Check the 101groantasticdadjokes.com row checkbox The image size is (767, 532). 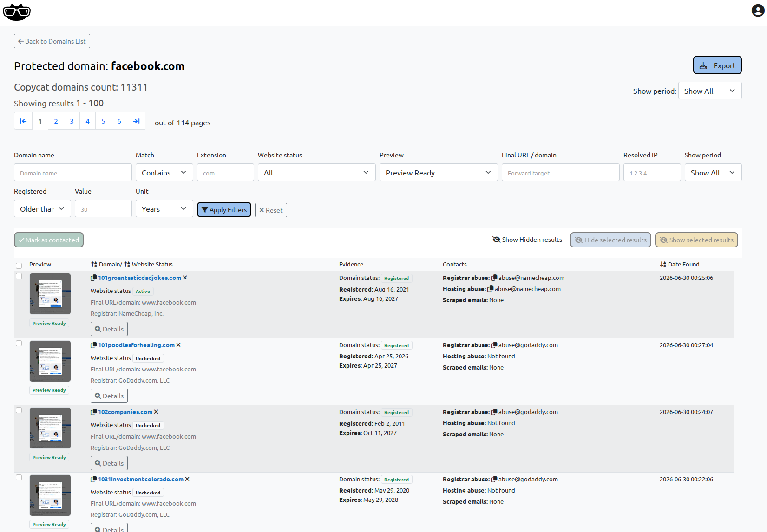[19, 276]
